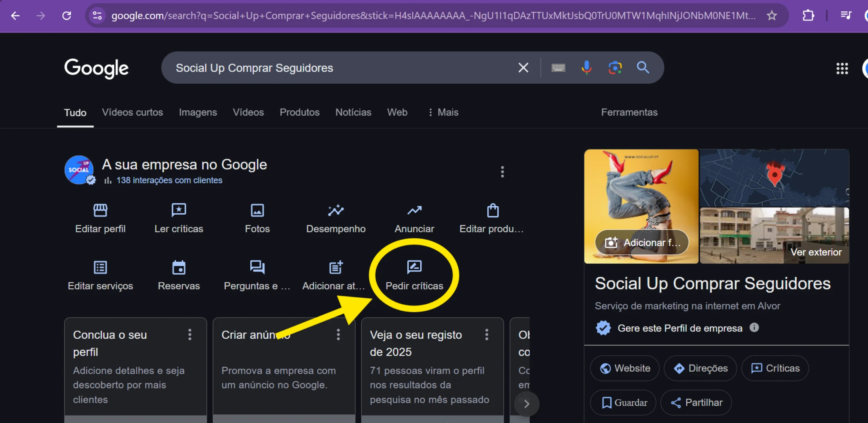The height and width of the screenshot is (423, 868).
Task: Switch to Vídeos curtos tab
Action: [x=132, y=112]
